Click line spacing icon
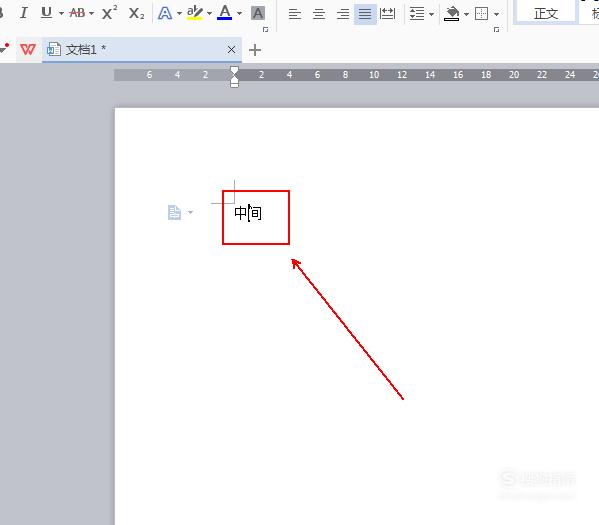The image size is (599, 525). (417, 14)
